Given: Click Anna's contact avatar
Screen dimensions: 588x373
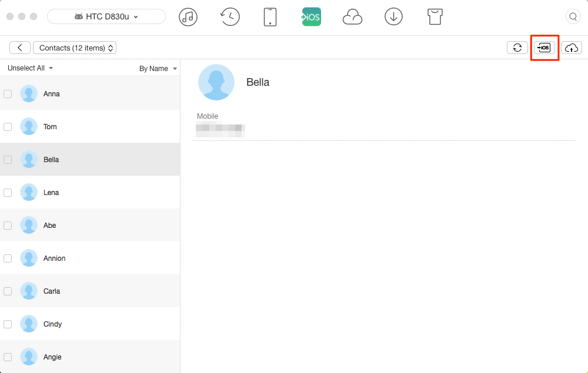Looking at the screenshot, I should [x=28, y=93].
